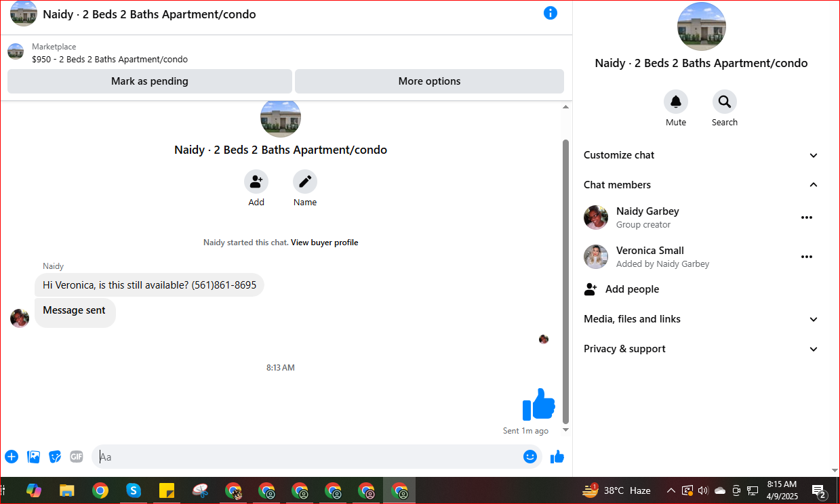This screenshot has width=840, height=504.
Task: Open Sticky Notes from the taskbar
Action: click(167, 490)
